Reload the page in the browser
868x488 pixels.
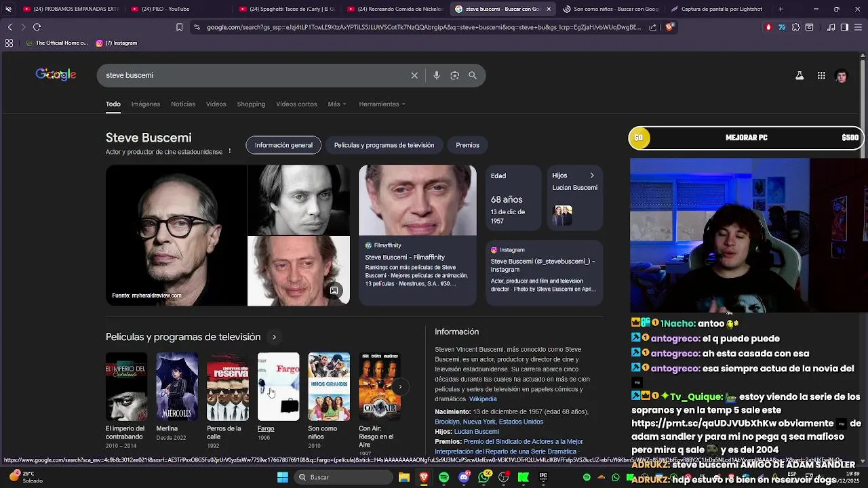37,27
